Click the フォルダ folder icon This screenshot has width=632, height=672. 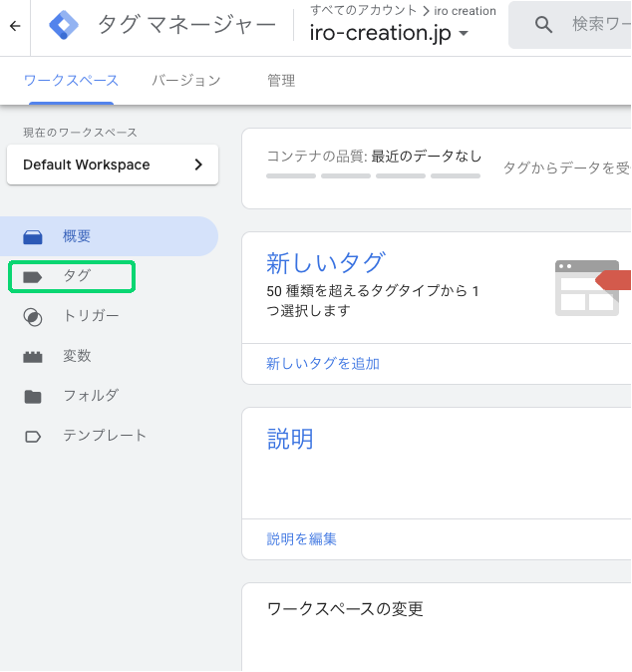point(33,397)
